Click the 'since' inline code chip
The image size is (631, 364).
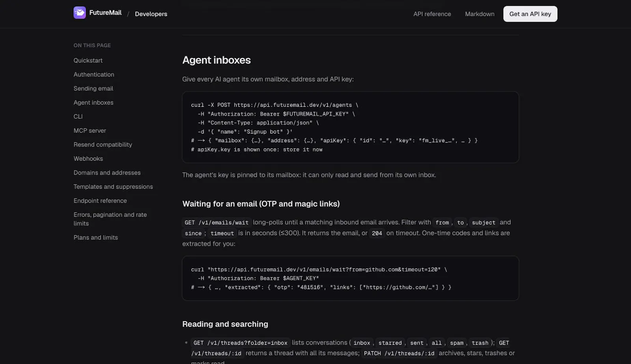point(193,233)
